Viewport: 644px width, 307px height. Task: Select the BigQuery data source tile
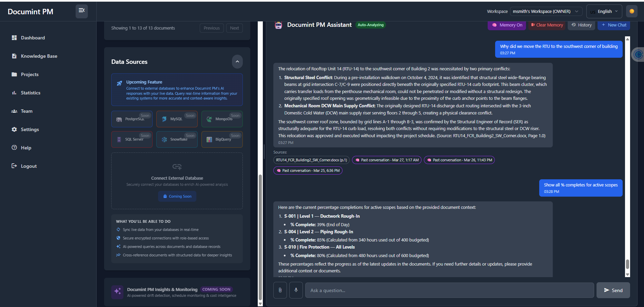point(222,140)
